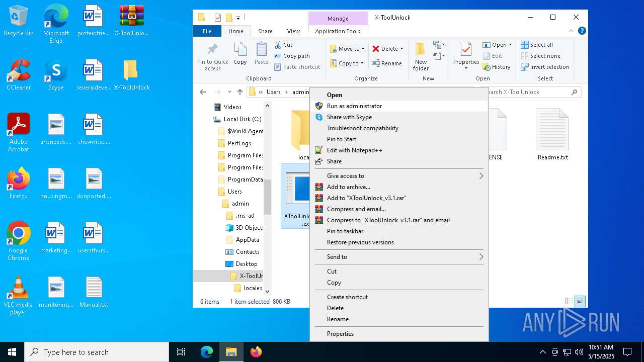Click the Paste ribbon button
The image size is (644, 362).
point(261,54)
